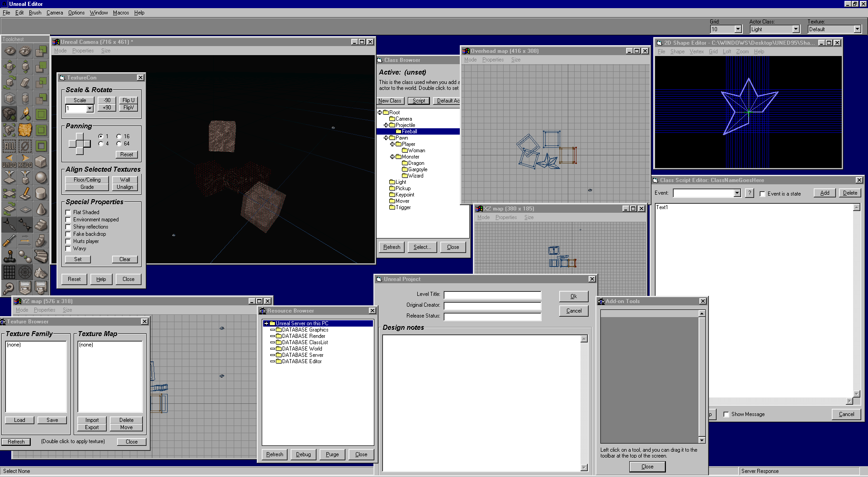Select the torch Add Light tool in Toolchest

(x=25, y=114)
